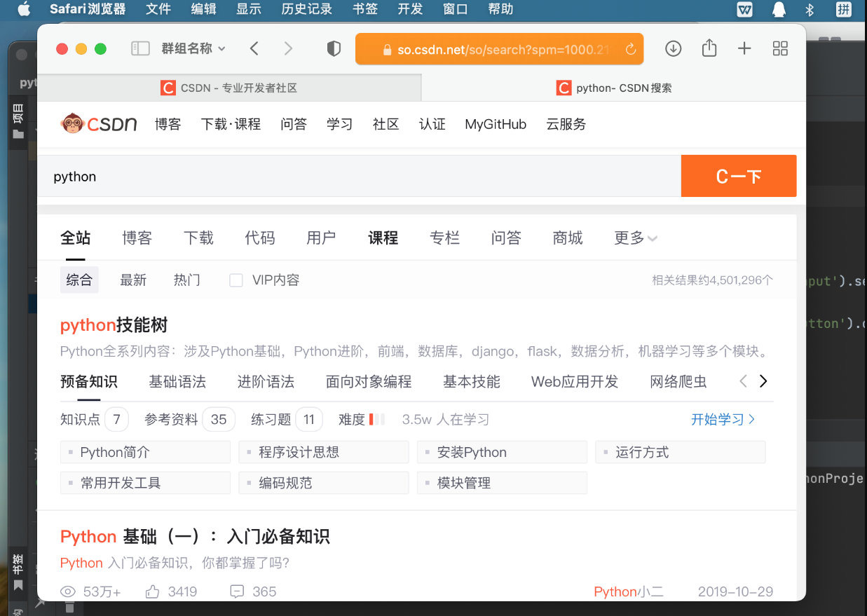Open Python简介 knowledge point
Viewport: 867px width, 616px height.
pyautogui.click(x=145, y=452)
